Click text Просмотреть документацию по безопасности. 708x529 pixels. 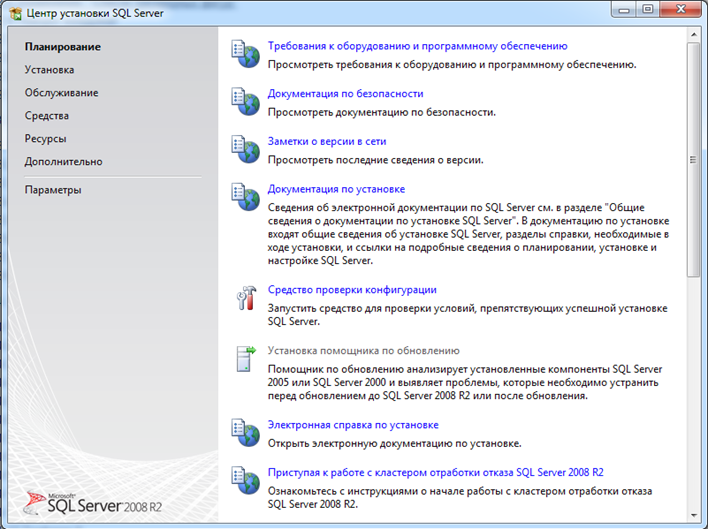[382, 112]
